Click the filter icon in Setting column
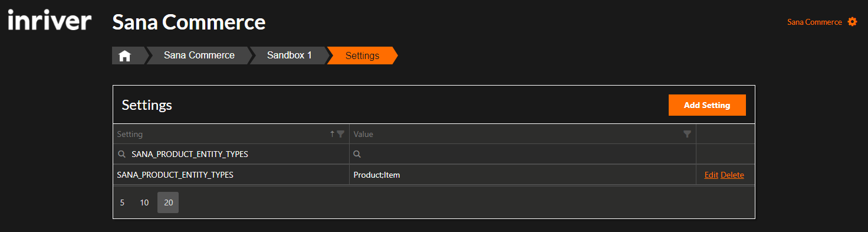Viewport: 868px width, 232px height. click(x=340, y=134)
